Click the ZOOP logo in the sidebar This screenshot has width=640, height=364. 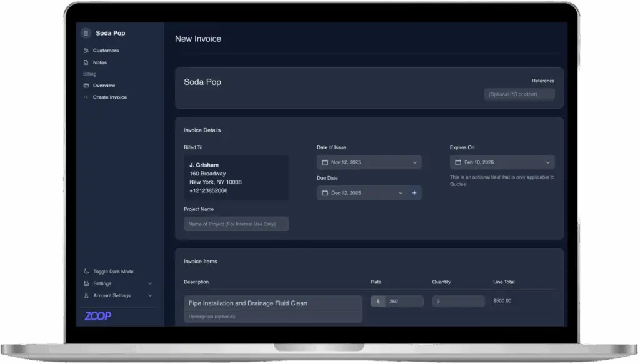coord(98,316)
